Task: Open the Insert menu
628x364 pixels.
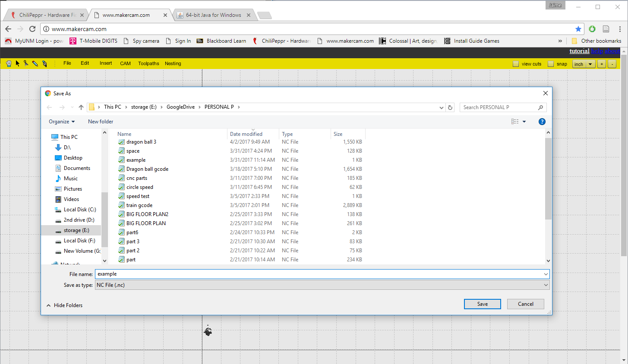Action: tap(106, 63)
